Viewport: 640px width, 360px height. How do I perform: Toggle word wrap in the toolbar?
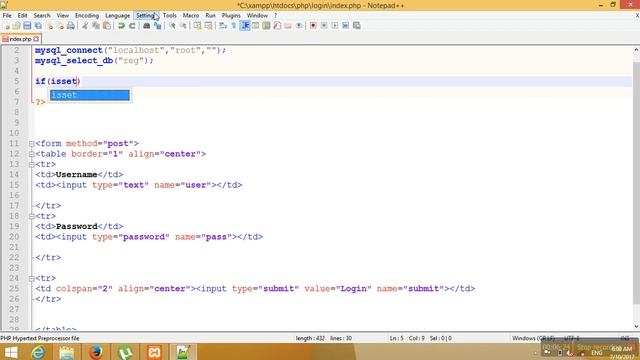tap(223, 26)
